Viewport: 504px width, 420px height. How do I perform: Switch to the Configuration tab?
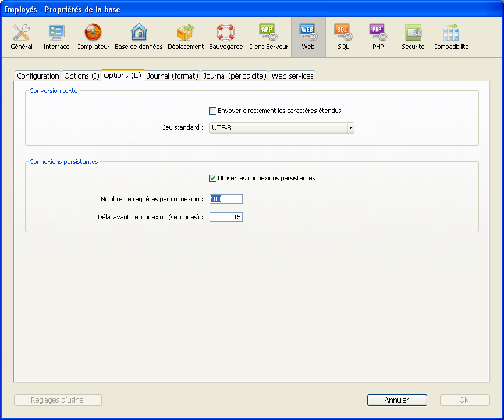[38, 76]
